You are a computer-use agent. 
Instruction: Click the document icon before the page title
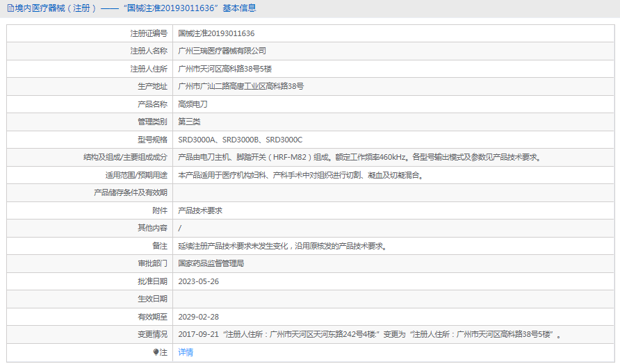coord(10,8)
